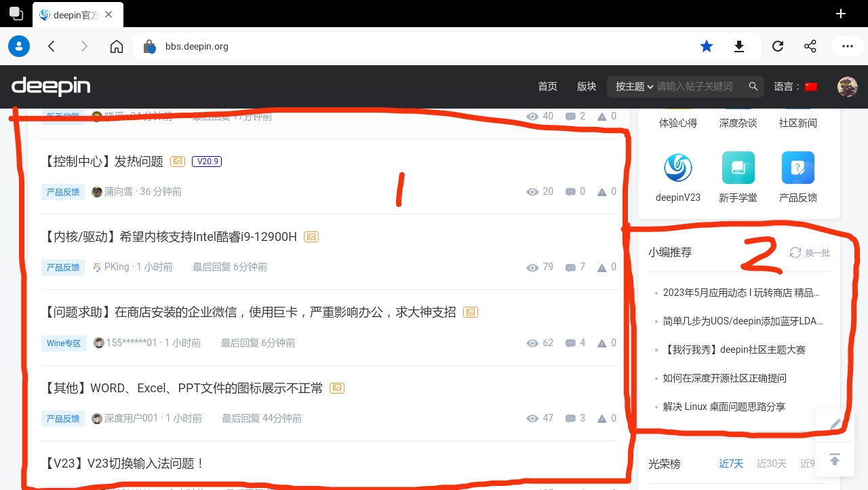
Task: Click the floating pencil new-post icon
Action: (835, 424)
